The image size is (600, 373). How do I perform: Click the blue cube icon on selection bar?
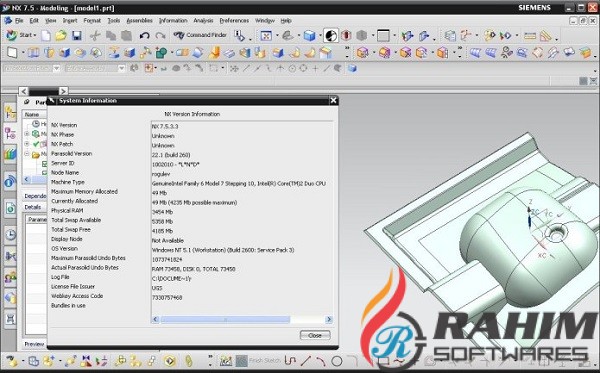[352, 68]
